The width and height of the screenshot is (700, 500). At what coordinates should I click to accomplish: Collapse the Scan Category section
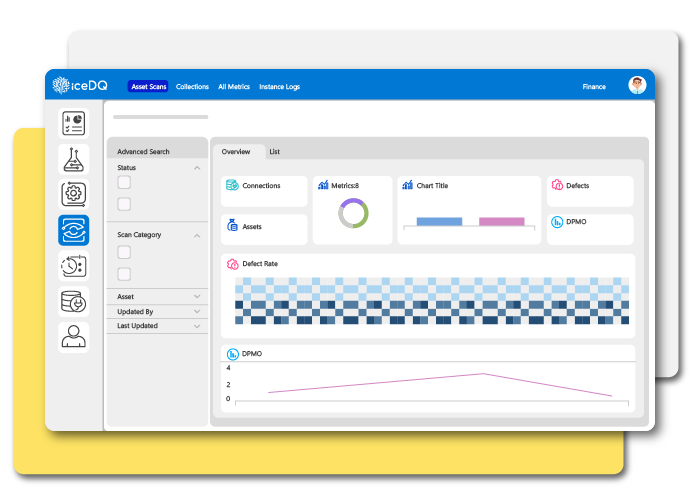click(197, 236)
